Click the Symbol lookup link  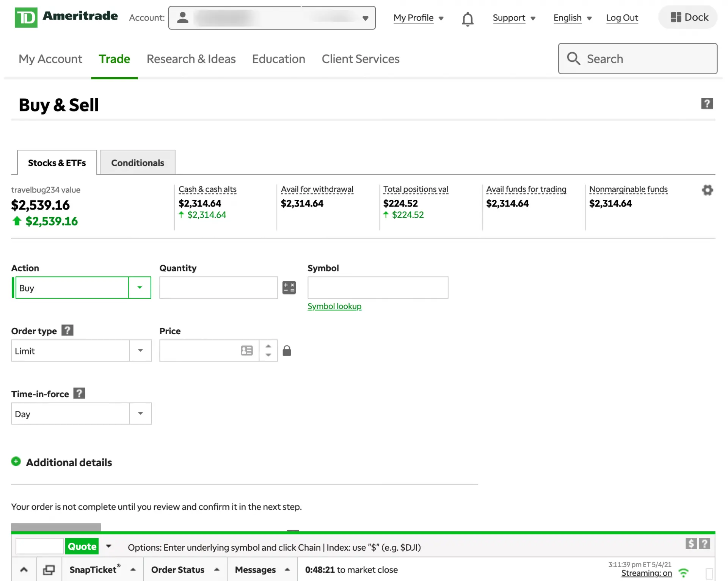334,306
